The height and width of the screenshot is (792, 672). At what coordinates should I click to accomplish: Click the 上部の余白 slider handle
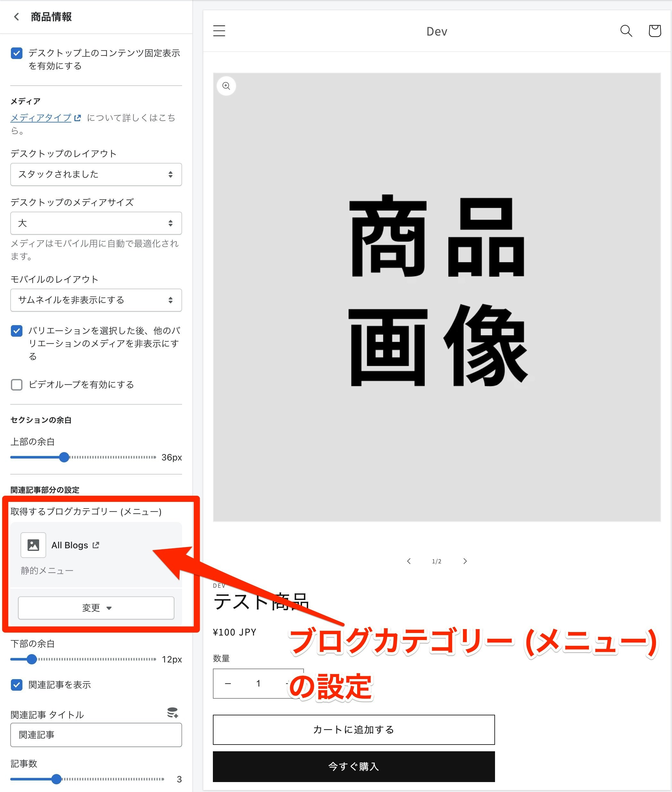pyautogui.click(x=64, y=458)
